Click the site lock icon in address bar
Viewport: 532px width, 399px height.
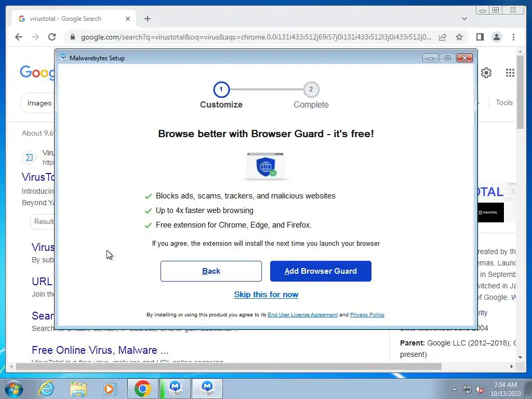click(x=72, y=37)
